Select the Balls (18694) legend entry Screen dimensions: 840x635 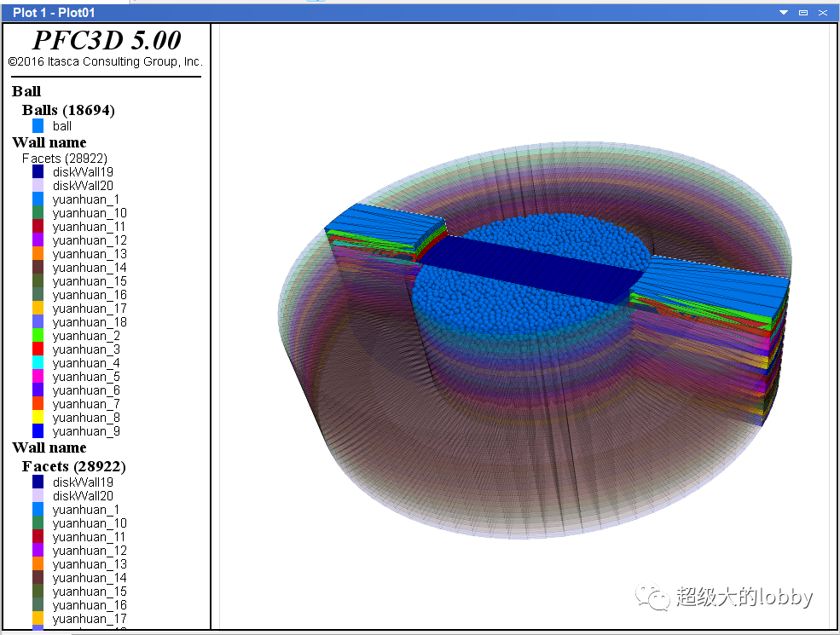coord(68,110)
